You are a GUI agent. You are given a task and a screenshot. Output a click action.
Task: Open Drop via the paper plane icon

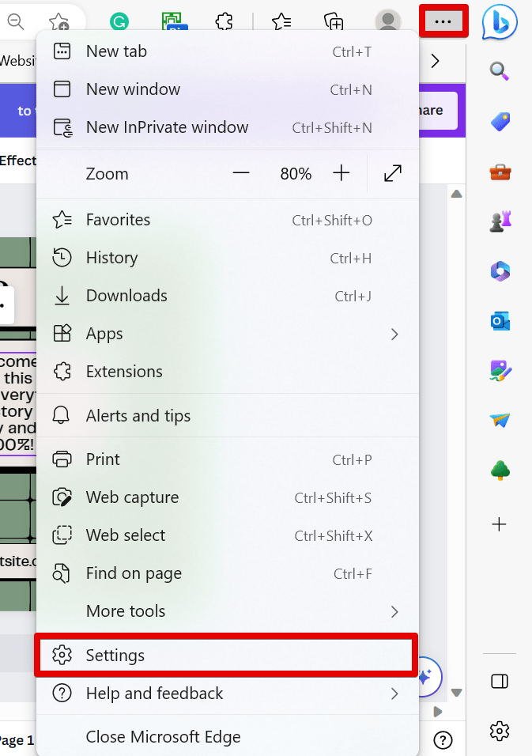coord(500,421)
